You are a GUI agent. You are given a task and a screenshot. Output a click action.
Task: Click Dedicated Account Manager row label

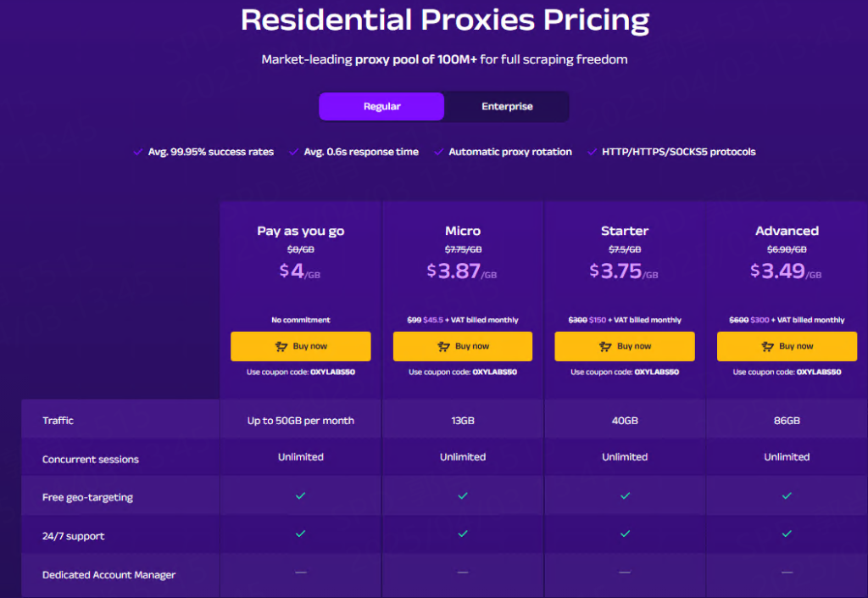(108, 575)
